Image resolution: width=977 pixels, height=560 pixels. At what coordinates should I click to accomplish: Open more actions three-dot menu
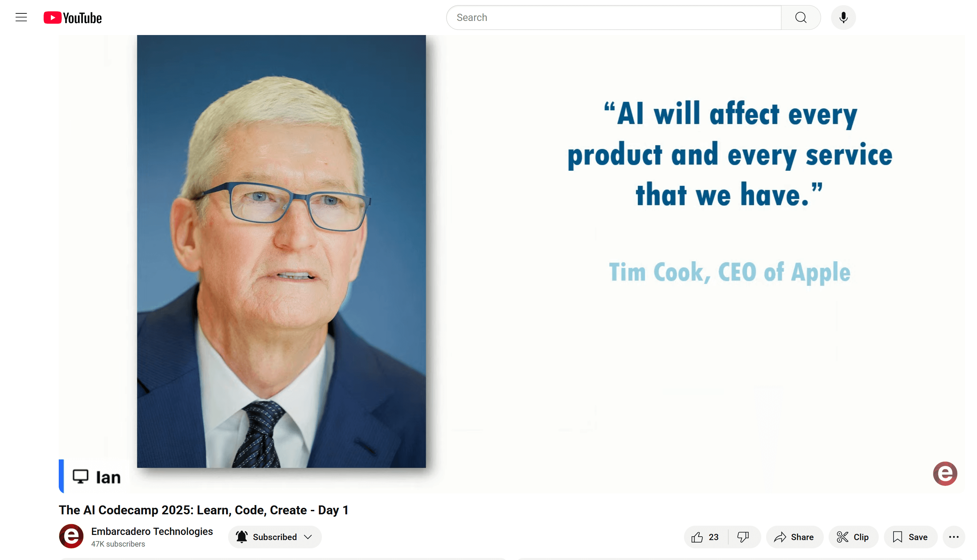pyautogui.click(x=954, y=537)
